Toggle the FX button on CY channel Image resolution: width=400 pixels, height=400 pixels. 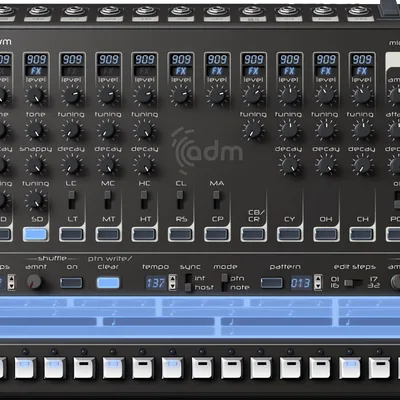pos(289,71)
